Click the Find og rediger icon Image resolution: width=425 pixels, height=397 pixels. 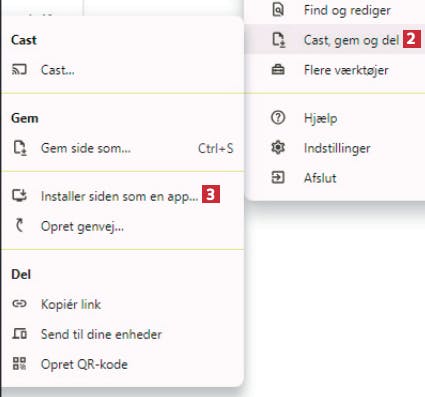278,10
